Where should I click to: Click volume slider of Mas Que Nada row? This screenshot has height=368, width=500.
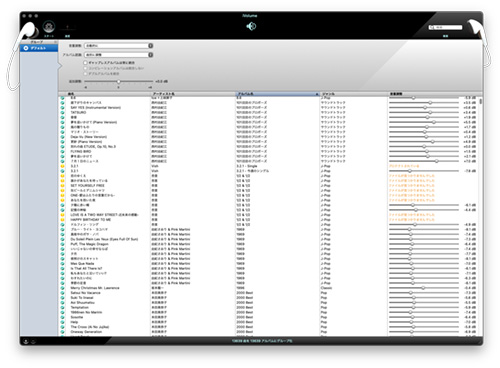424,264
